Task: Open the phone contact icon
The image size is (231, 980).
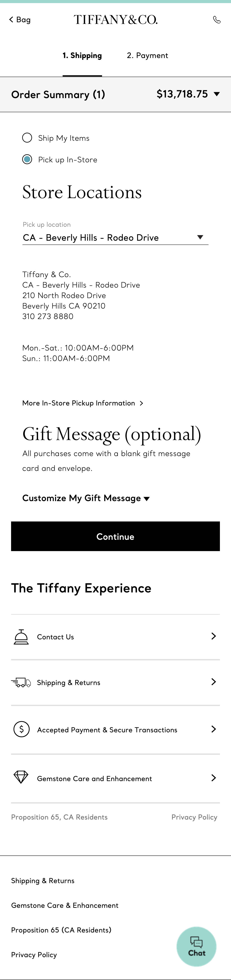Action: [x=217, y=19]
